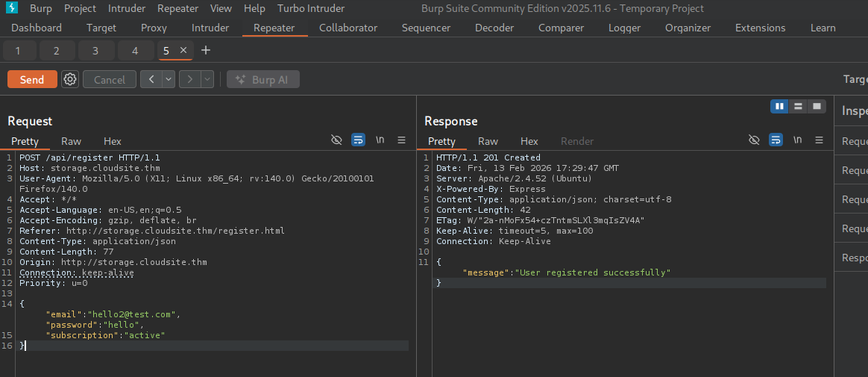
Task: Add a new Repeater tab
Action: pos(205,51)
